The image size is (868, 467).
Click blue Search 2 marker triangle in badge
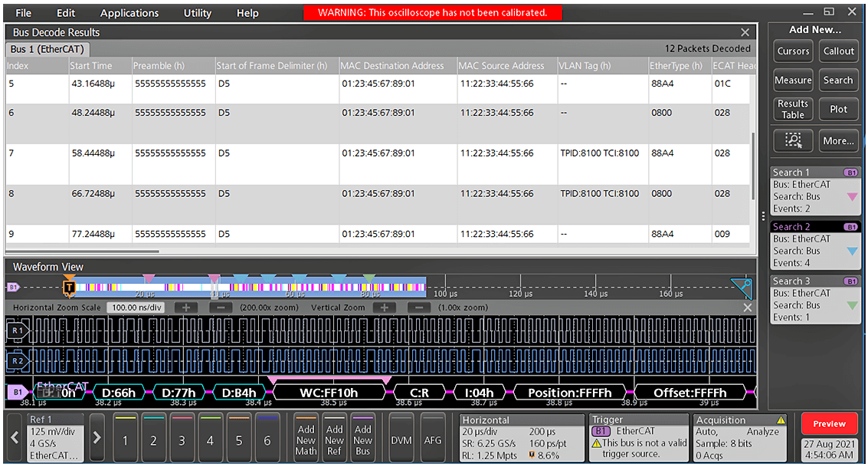click(853, 251)
